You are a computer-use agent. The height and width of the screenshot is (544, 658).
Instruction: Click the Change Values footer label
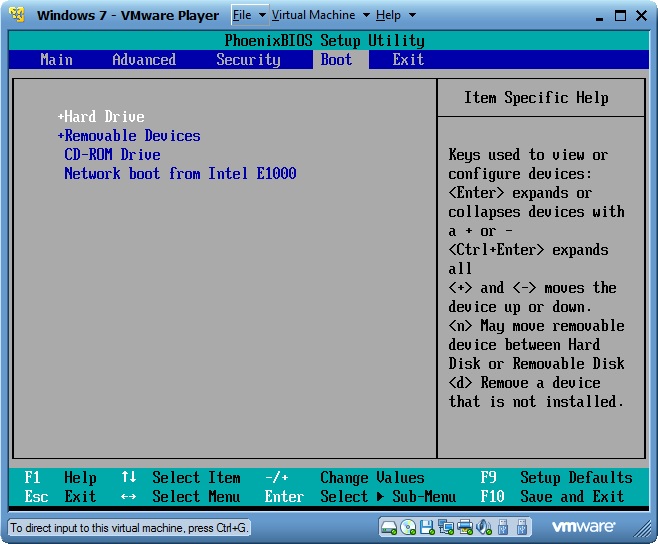pos(372,478)
